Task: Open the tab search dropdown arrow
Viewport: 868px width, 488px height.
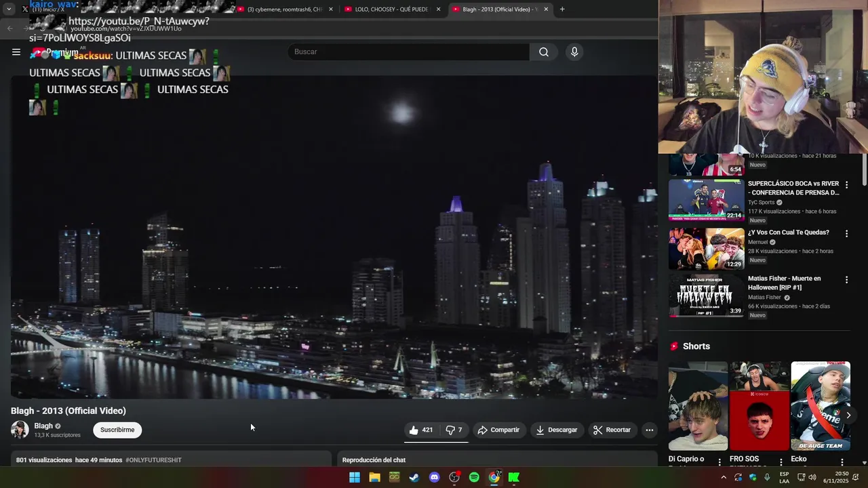Action: 8,9
